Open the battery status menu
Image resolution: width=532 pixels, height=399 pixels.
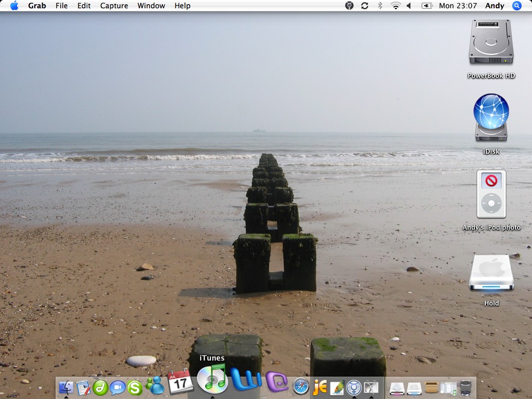[427, 6]
